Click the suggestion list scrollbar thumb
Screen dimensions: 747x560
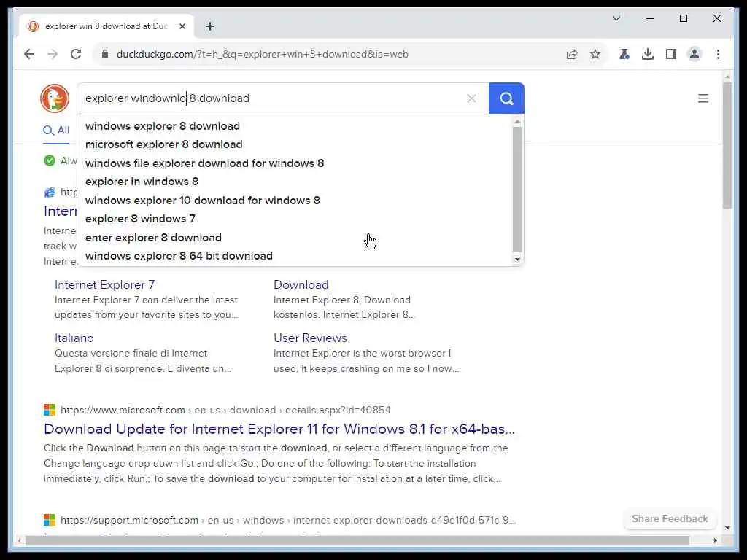pyautogui.click(x=517, y=190)
